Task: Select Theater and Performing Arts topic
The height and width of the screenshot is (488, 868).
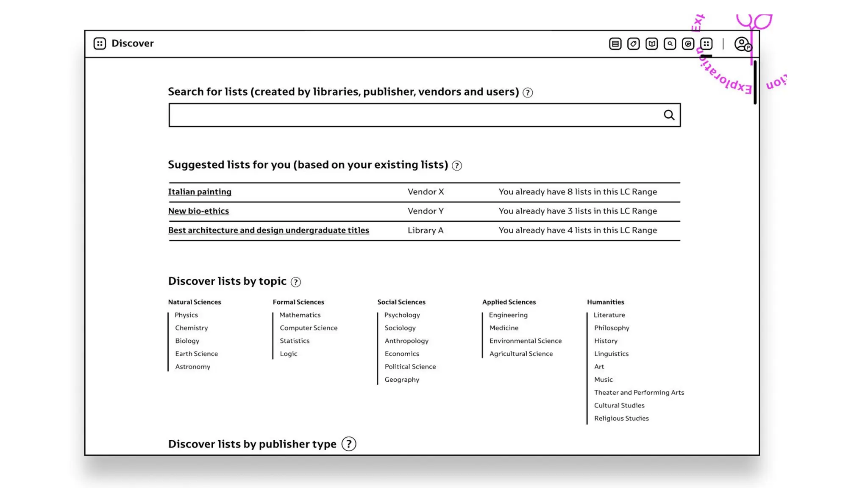Action: pos(639,392)
